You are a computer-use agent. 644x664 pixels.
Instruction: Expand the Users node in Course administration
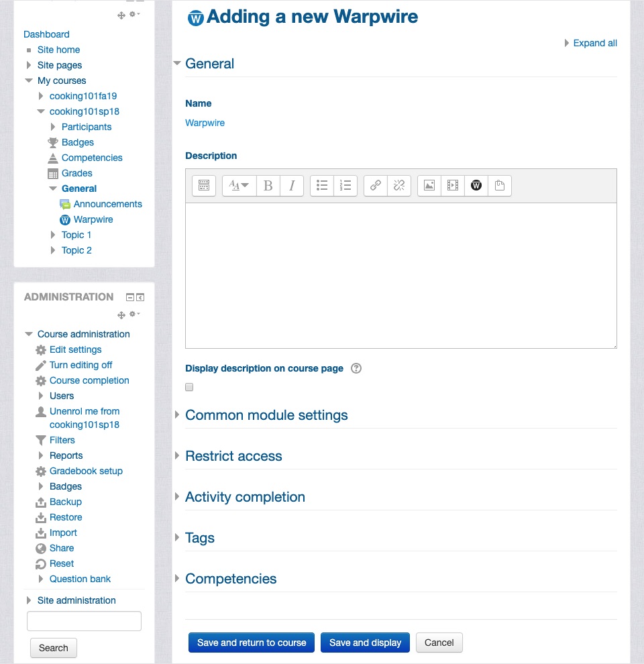[41, 396]
